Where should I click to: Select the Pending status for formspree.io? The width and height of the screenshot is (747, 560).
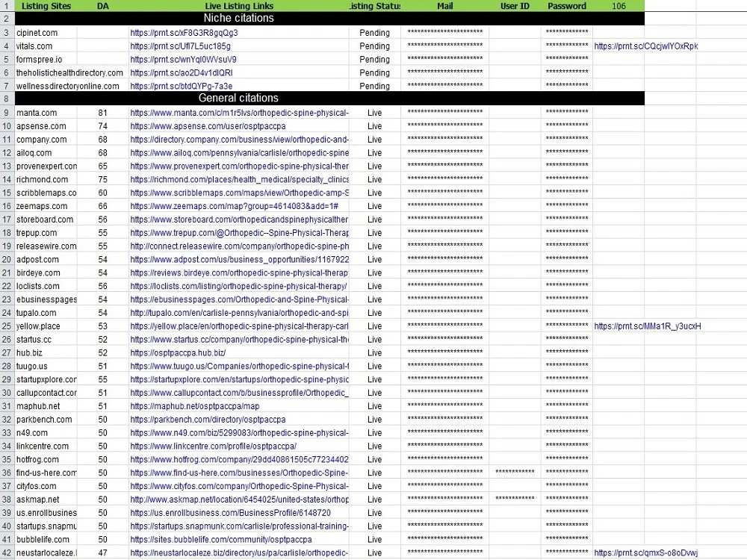coord(374,60)
